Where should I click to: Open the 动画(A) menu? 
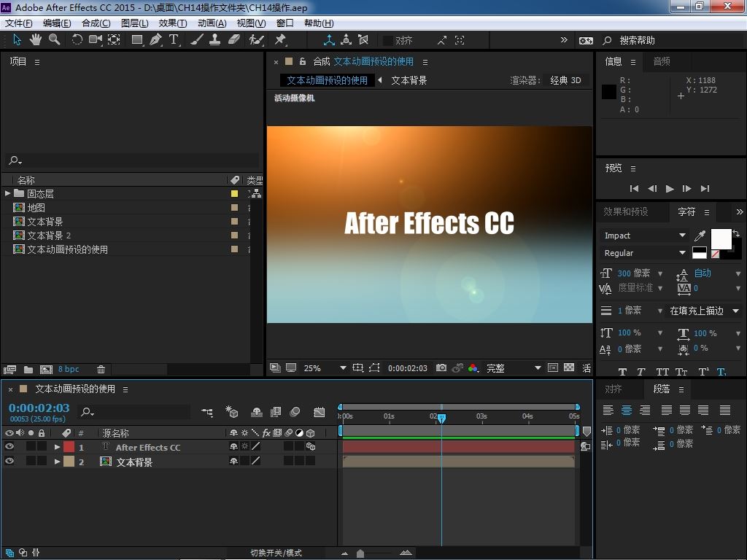click(x=212, y=23)
